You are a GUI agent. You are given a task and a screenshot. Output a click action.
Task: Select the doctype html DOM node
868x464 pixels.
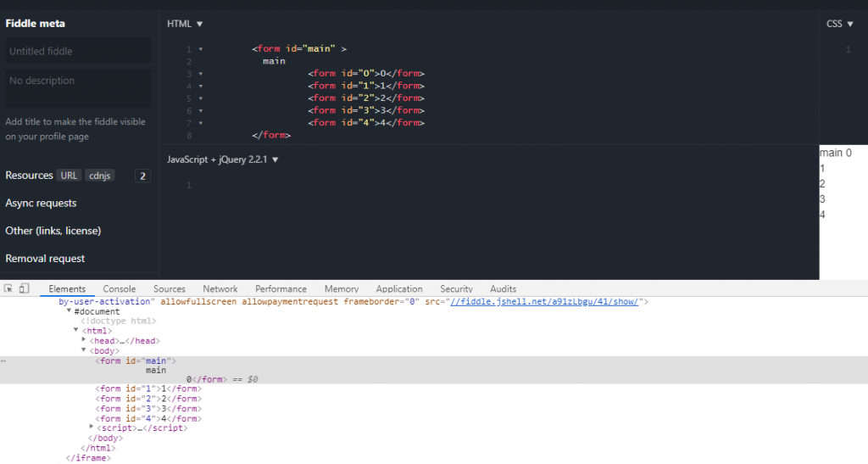tap(119, 321)
